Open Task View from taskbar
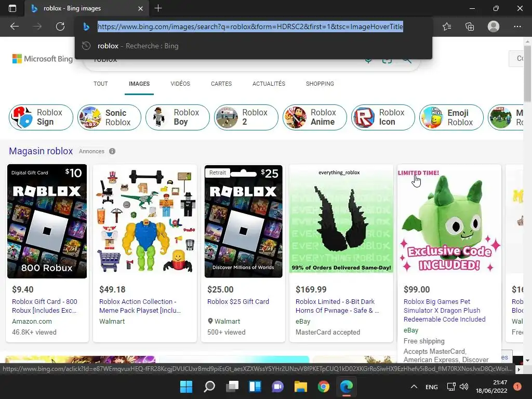The image size is (532, 399). click(232, 387)
